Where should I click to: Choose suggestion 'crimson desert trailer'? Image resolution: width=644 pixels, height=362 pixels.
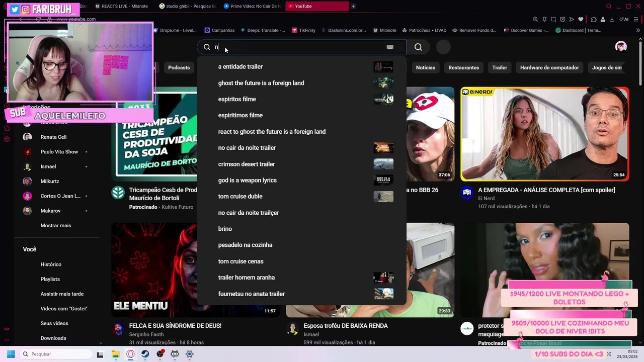pyautogui.click(x=302, y=164)
